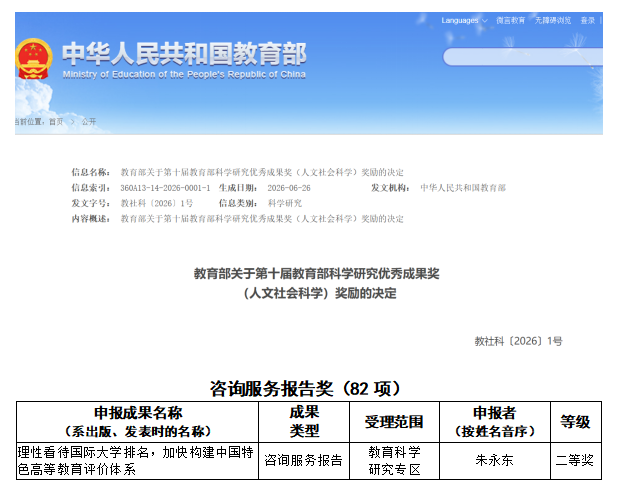Click the generated date 2026-06-26
The width and height of the screenshot is (619, 492).
(x=289, y=188)
